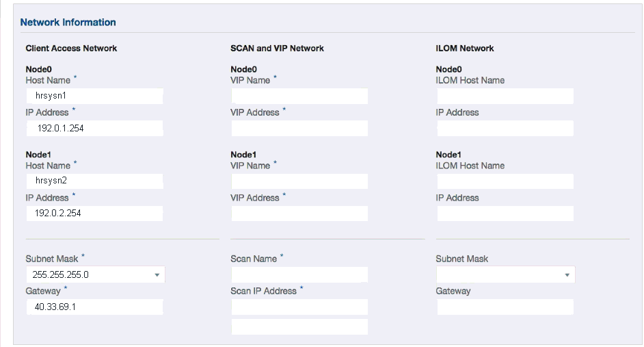Click Node1 IP Address field 192.0.2.254
This screenshot has height=347, width=644.
(94, 214)
